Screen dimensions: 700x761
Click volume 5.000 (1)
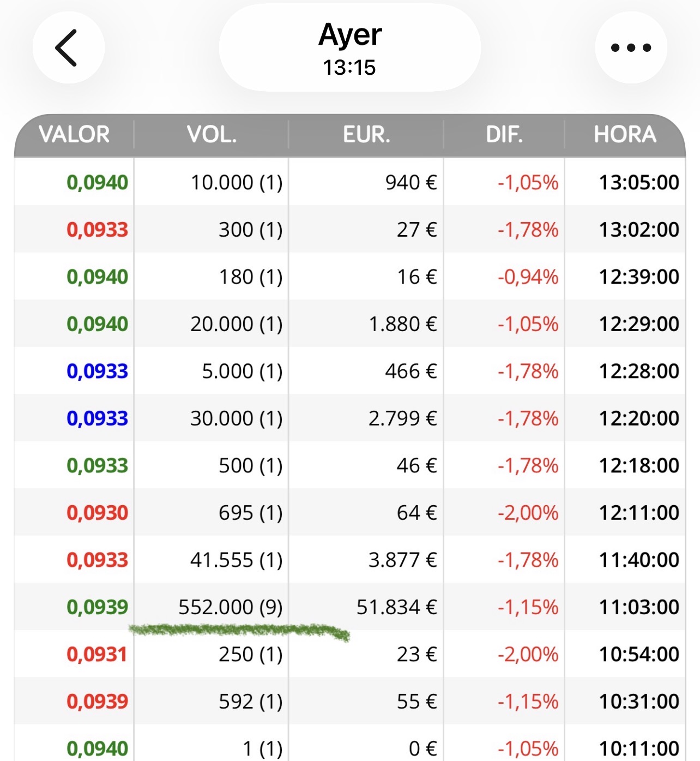coord(242,371)
